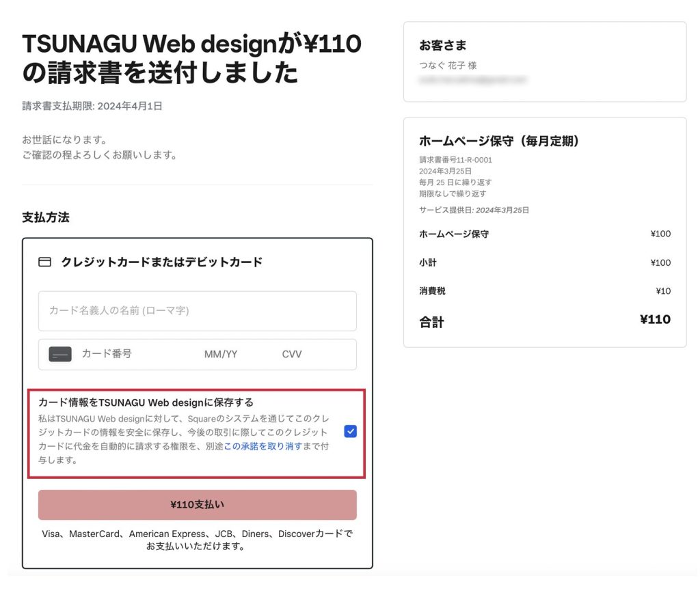The image size is (700, 591).
Task: Select the クレジットカードまたはデビットカード payment option label
Action: pos(161,262)
